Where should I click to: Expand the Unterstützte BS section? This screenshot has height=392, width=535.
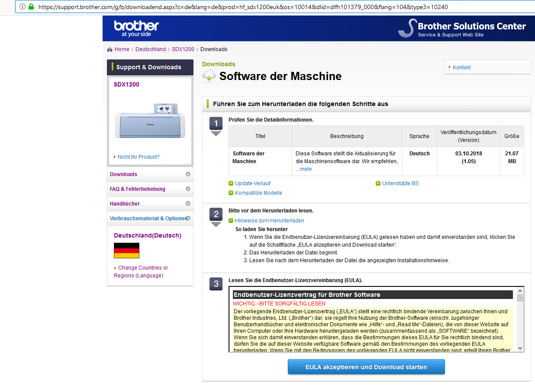tap(378, 183)
